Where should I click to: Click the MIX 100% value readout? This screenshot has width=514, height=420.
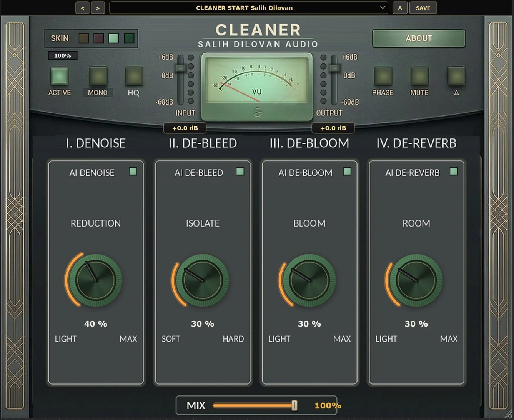pyautogui.click(x=328, y=405)
